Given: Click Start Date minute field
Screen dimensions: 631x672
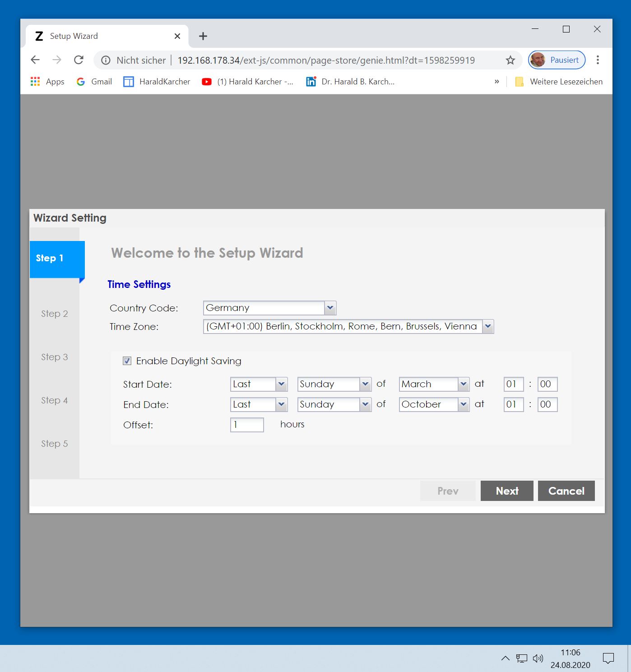Looking at the screenshot, I should point(547,384).
